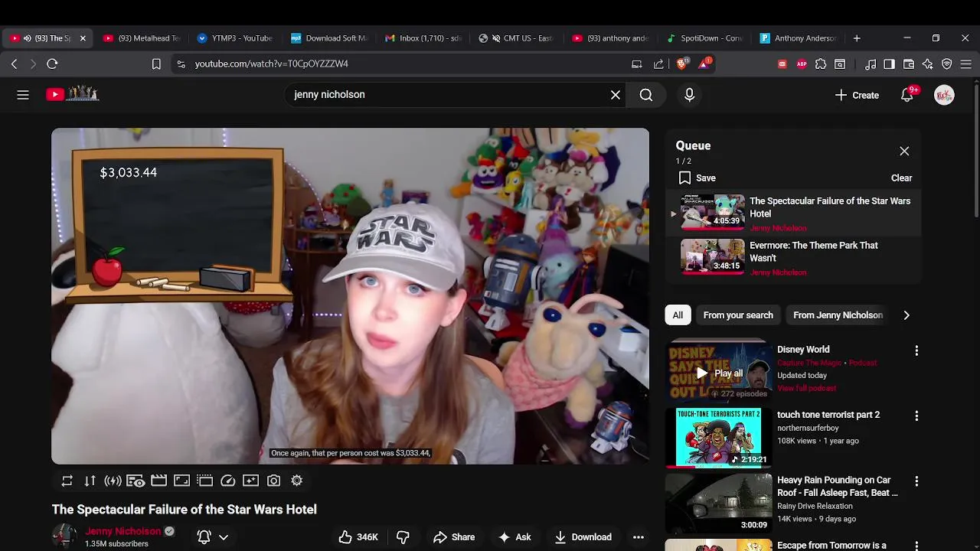980x551 pixels.
Task: Open the notifications bell with 9+ badge
Action: [907, 95]
